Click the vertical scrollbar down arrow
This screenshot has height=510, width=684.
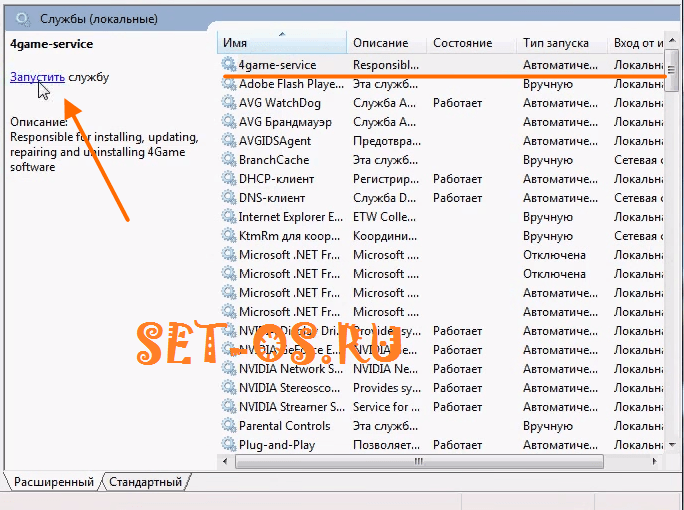tap(671, 445)
